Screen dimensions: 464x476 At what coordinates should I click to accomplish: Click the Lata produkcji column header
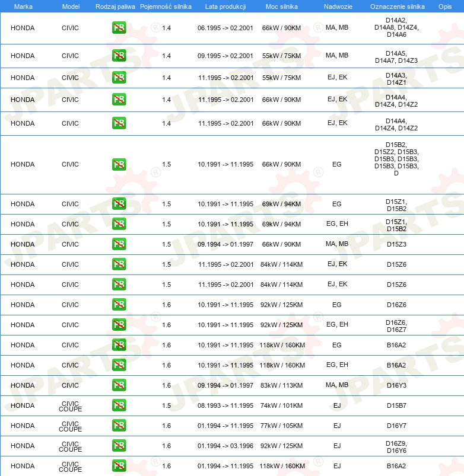pos(225,6)
